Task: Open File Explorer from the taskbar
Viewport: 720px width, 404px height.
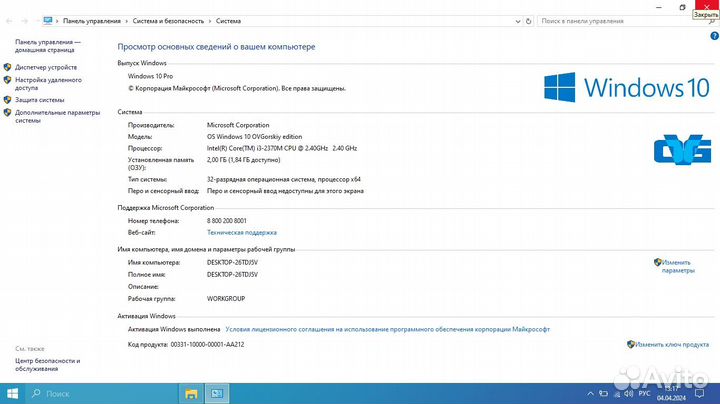Action: point(191,393)
